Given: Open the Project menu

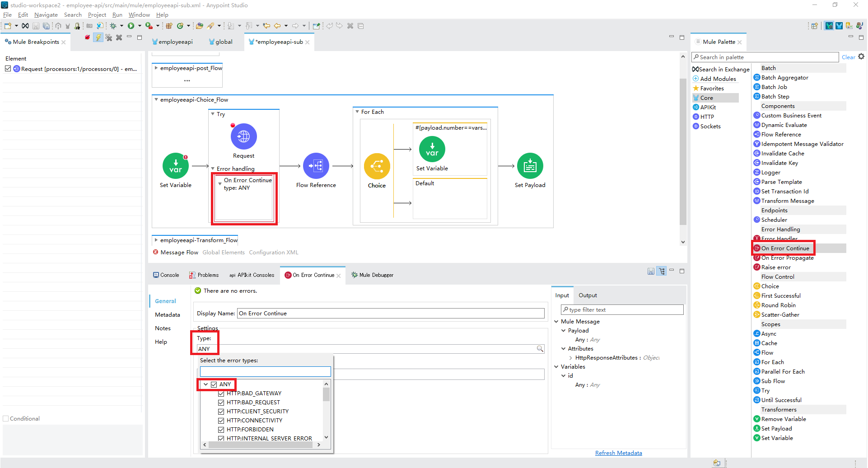Looking at the screenshot, I should (x=97, y=15).
